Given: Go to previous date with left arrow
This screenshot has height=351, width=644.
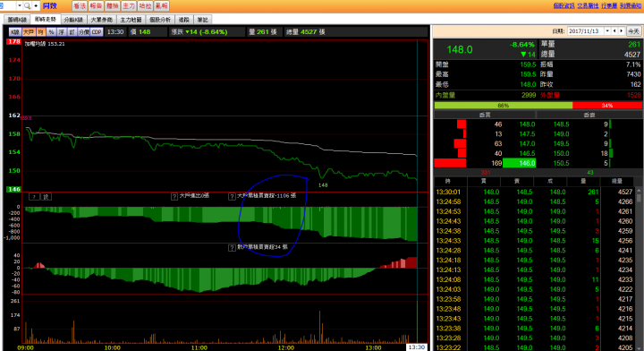Looking at the screenshot, I should tap(614, 30).
